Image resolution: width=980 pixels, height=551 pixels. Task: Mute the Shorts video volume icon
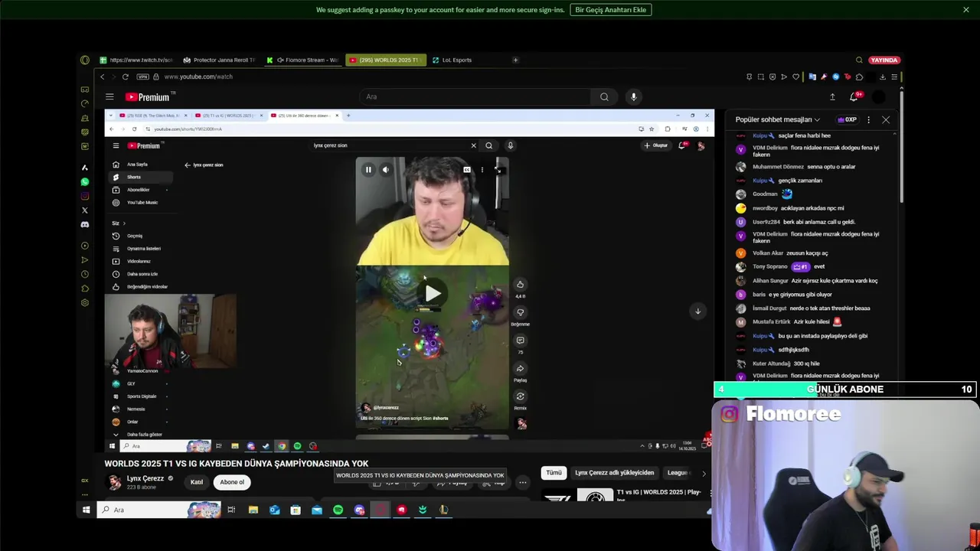click(x=385, y=170)
